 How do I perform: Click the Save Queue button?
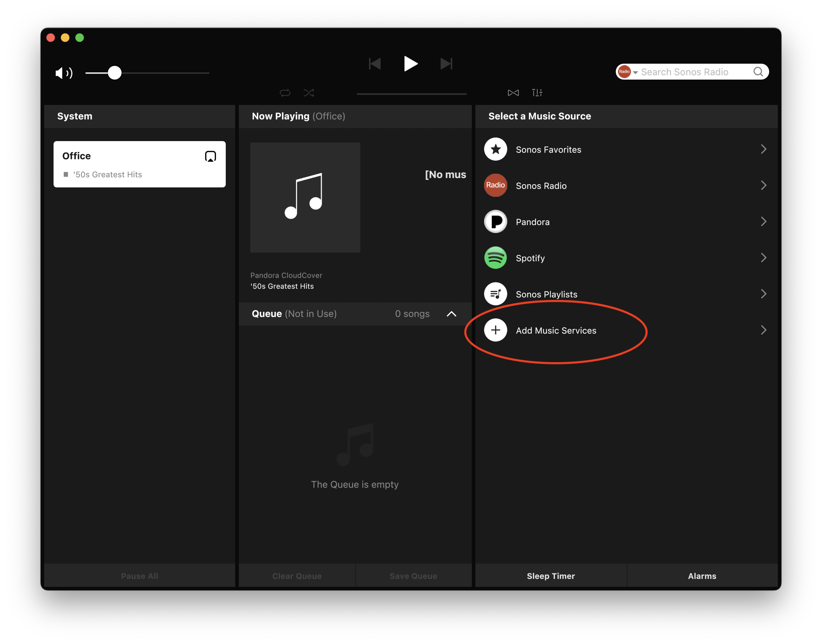click(414, 576)
